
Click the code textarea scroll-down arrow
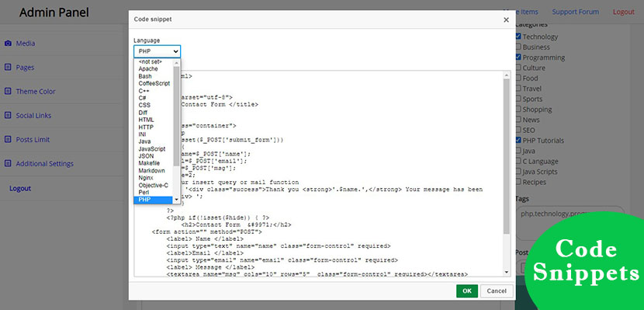[507, 272]
